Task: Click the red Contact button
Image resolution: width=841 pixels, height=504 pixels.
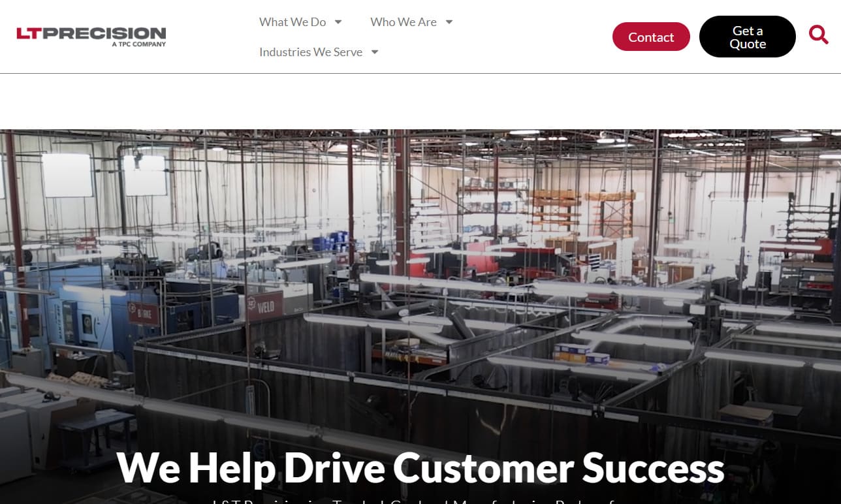Action: (651, 37)
